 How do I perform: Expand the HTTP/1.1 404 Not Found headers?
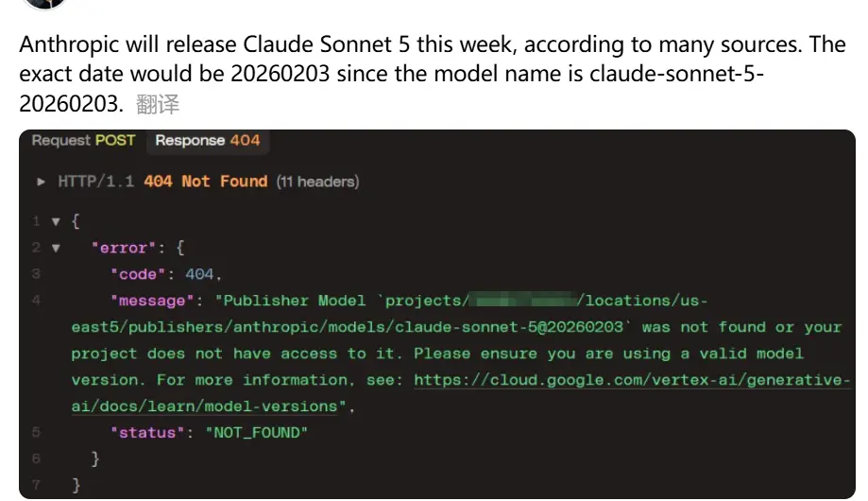[41, 181]
